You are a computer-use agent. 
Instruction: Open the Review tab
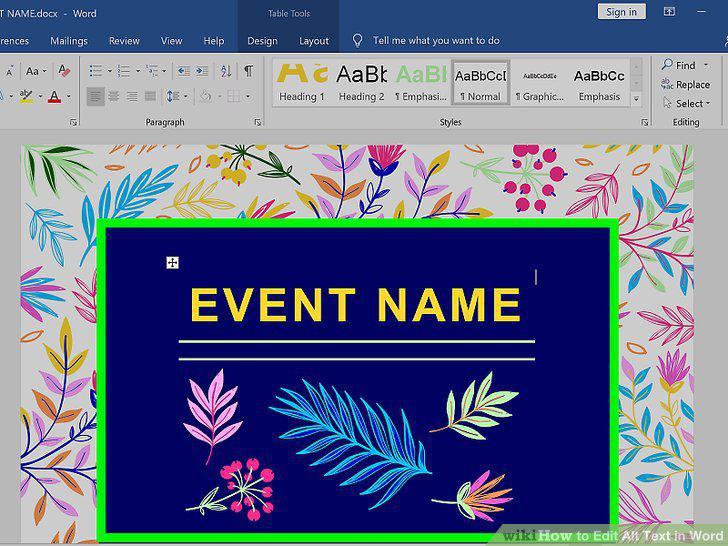point(124,41)
